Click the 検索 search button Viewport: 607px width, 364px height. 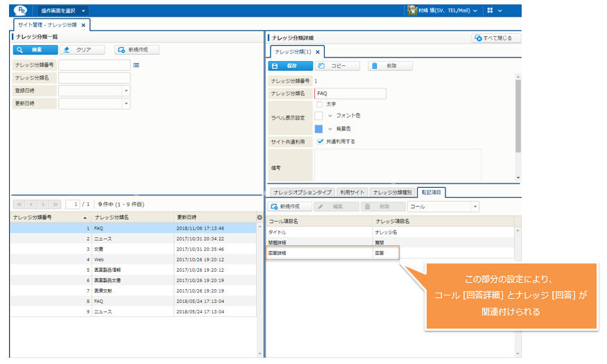point(35,50)
